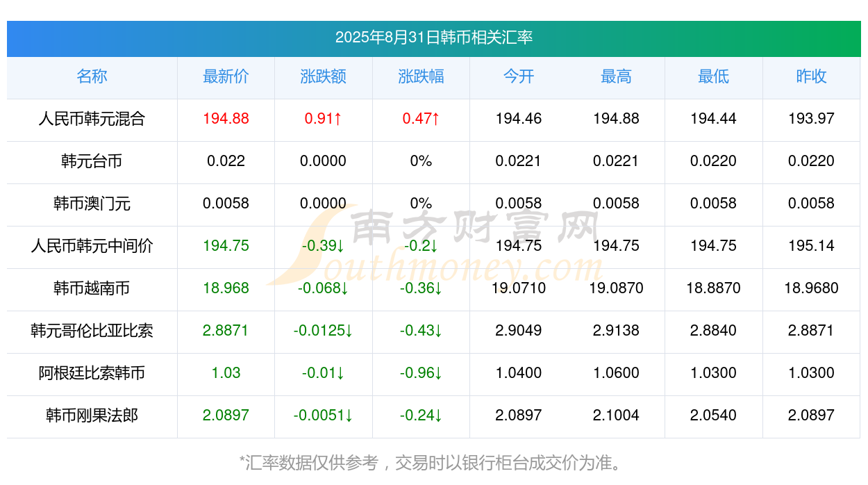
Task: Click the low value 2.8840
Action: (713, 331)
